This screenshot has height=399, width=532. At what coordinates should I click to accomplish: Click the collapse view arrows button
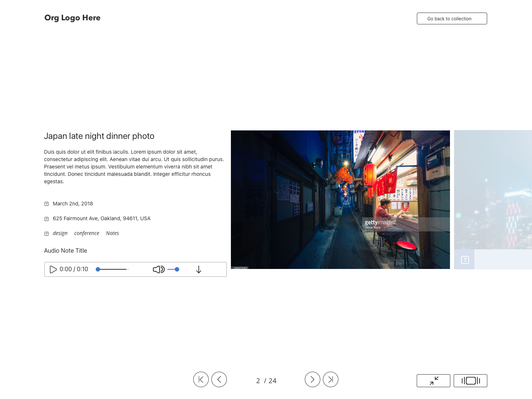pos(433,381)
